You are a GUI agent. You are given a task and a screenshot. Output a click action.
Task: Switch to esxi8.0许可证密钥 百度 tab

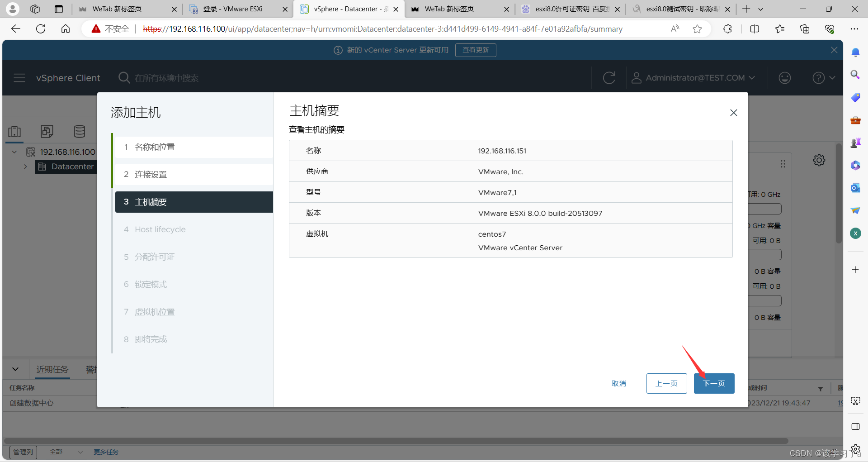point(571,9)
